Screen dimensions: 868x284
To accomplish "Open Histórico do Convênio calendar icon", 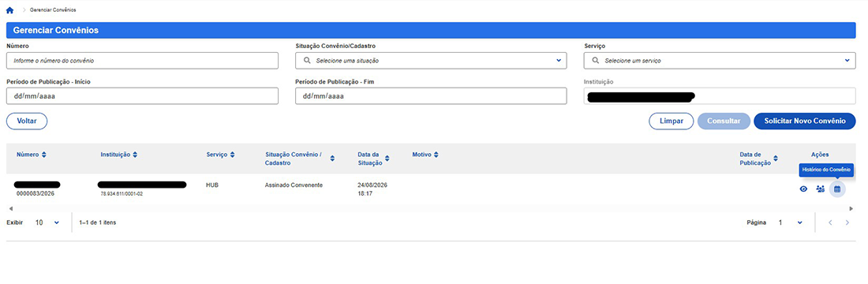I will coord(837,189).
